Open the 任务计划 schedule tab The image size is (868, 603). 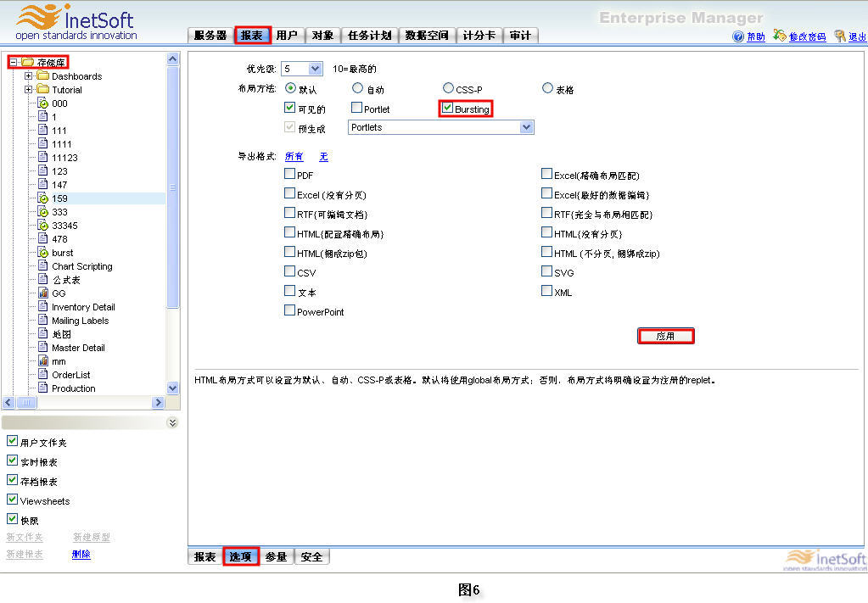coord(369,36)
